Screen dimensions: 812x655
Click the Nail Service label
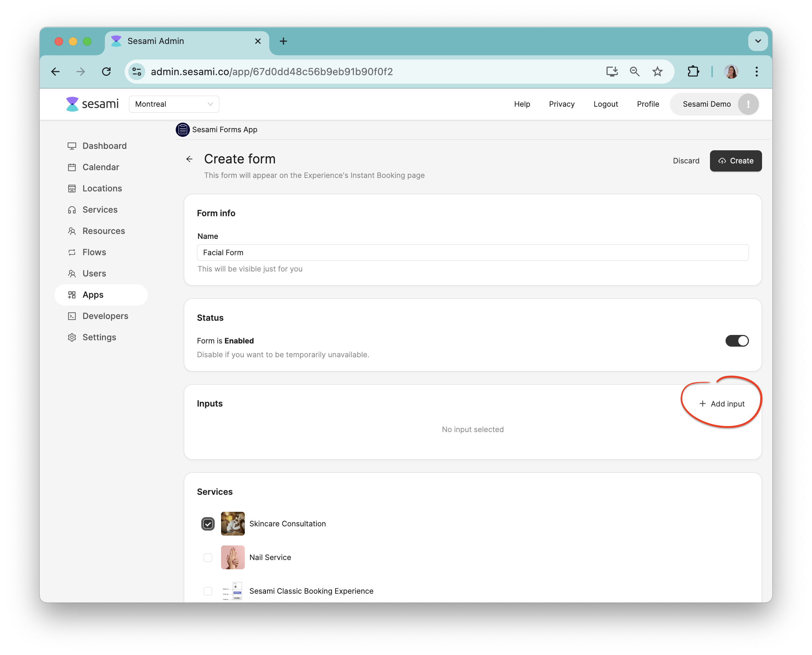[270, 557]
